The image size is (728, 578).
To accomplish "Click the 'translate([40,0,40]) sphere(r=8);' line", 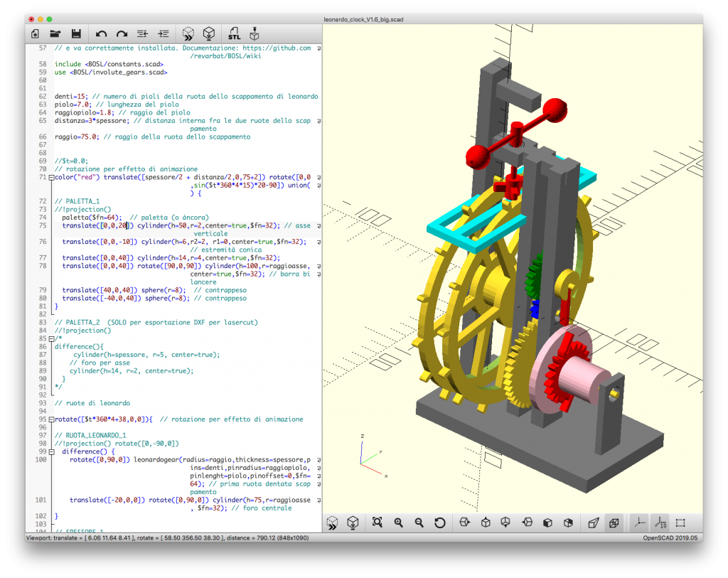I will pyautogui.click(x=124, y=290).
